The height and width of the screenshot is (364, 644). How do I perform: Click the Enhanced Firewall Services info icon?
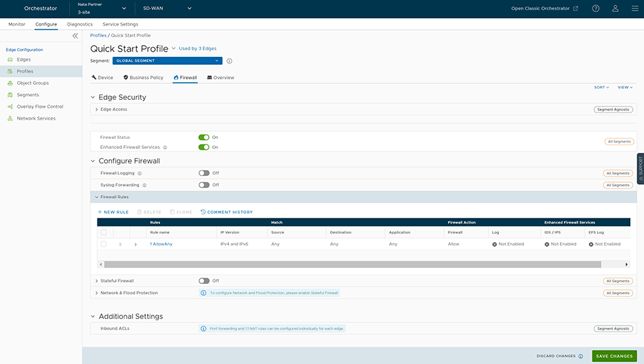tap(165, 148)
